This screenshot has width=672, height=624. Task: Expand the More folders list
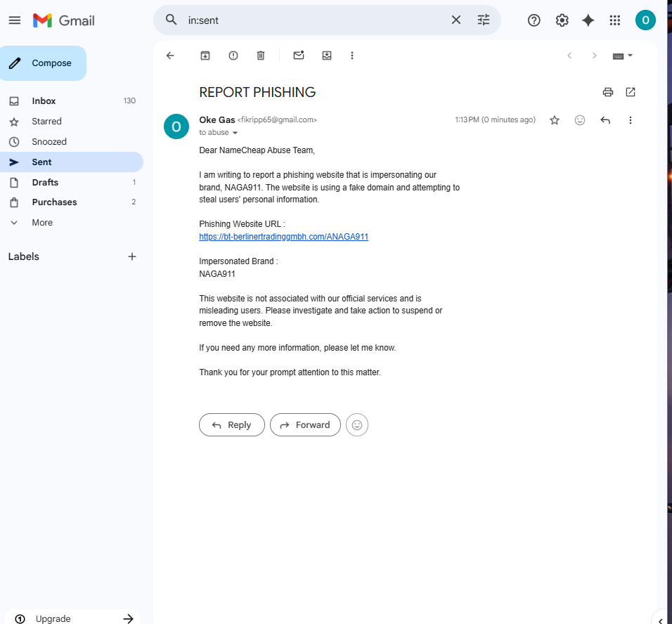click(72, 223)
